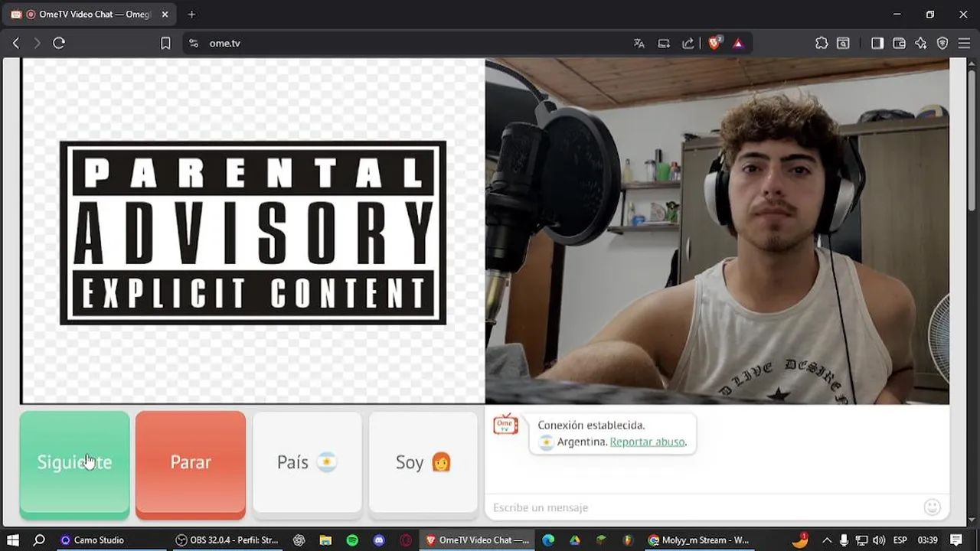This screenshot has height=551, width=980.
Task: Open Microsoft Edge from taskbar
Action: click(x=548, y=540)
